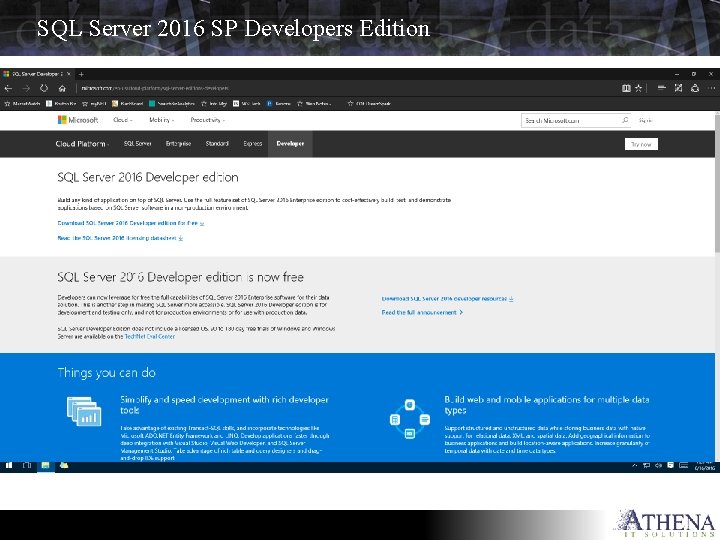Open the Express nav item
Screen dimensions: 720x540
click(x=253, y=144)
